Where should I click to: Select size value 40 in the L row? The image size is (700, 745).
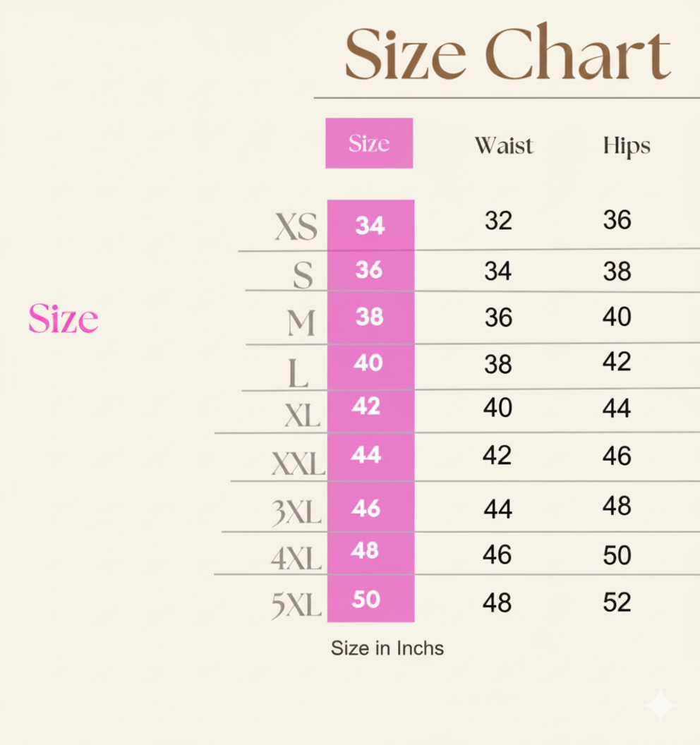click(368, 363)
